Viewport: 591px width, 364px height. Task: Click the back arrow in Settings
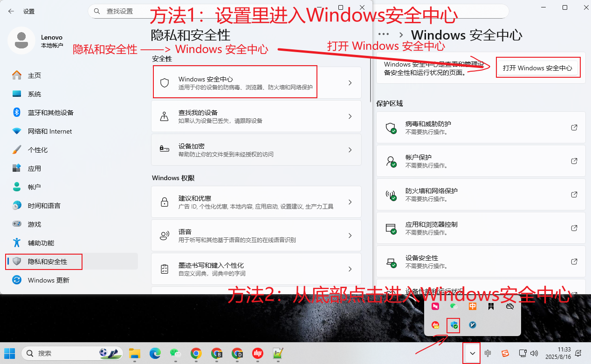11,11
